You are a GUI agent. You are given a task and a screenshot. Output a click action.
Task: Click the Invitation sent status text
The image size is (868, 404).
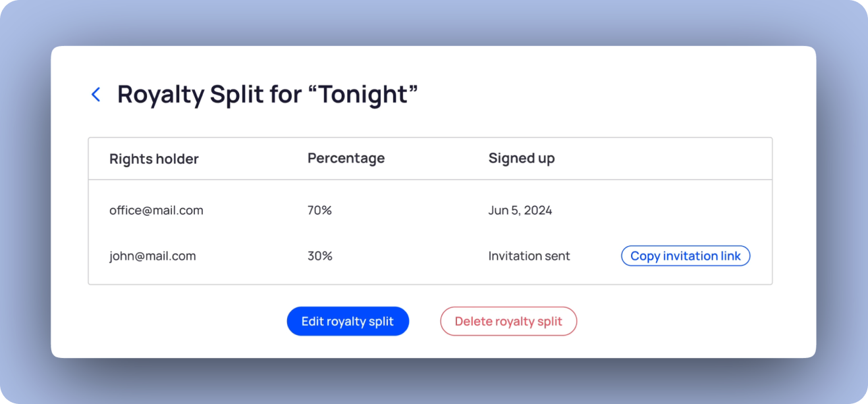[x=529, y=256]
